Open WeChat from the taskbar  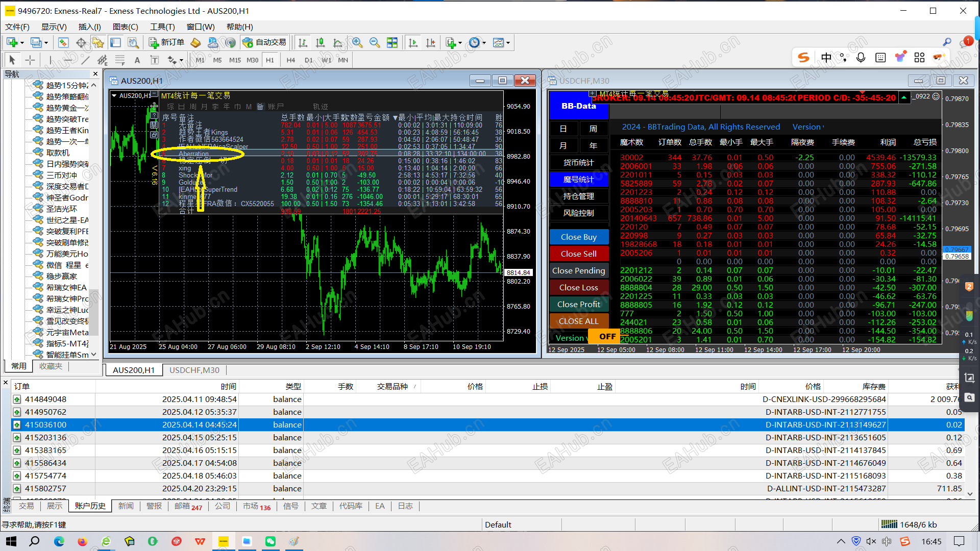click(271, 541)
